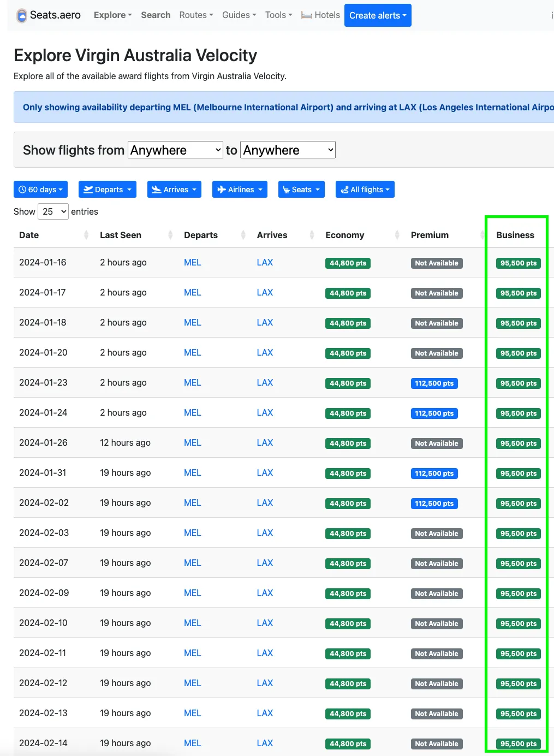The height and width of the screenshot is (756, 554).
Task: Click 95,500 pts Business badge for 2024-01-24
Action: (x=519, y=414)
